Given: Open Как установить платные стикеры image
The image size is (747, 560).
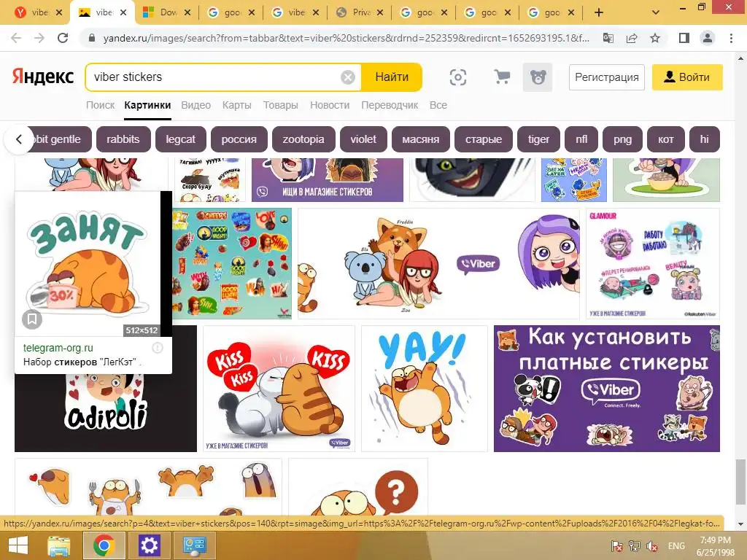Looking at the screenshot, I should (607, 389).
